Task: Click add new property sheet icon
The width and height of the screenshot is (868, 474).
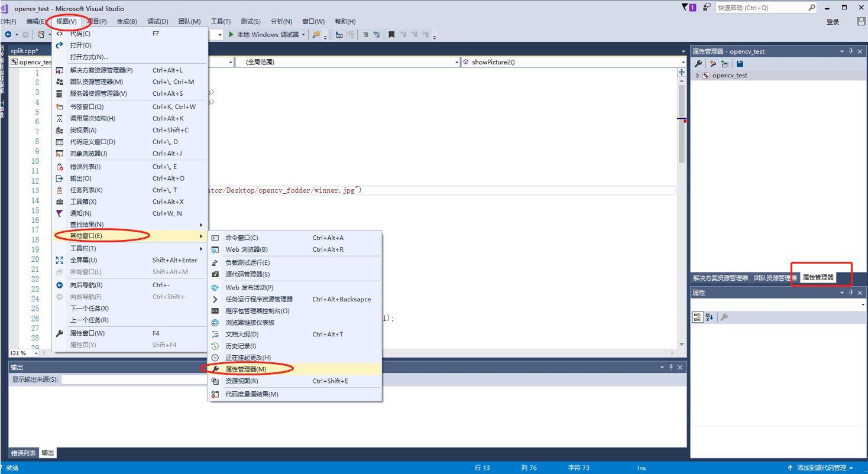Action: coord(713,64)
